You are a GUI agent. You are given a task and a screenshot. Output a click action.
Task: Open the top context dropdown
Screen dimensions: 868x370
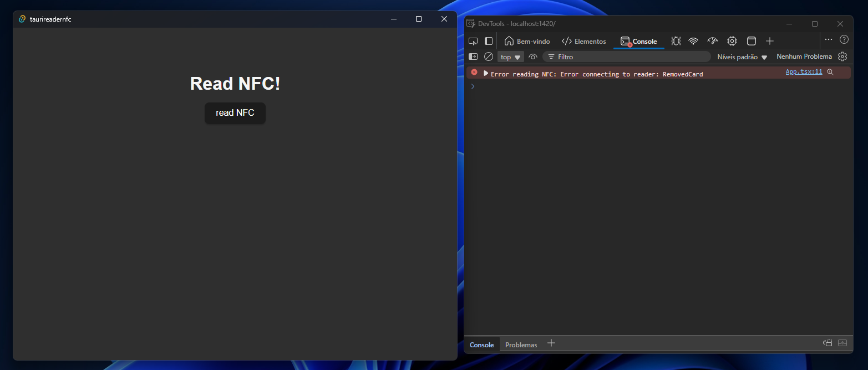tap(511, 56)
